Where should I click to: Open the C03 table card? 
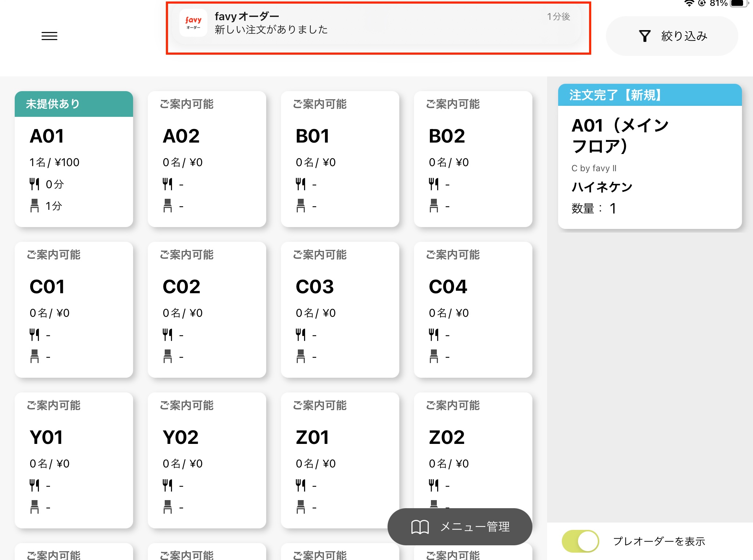point(340,309)
